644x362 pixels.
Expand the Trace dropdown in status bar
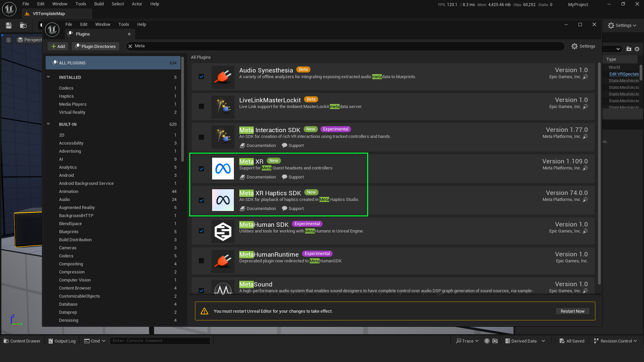[467, 341]
